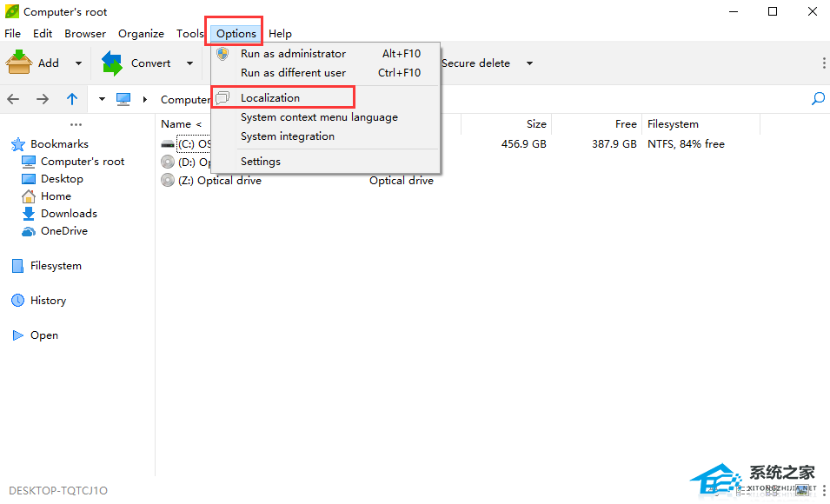Click the OneDrive cloud icon
830x504 pixels.
click(x=29, y=231)
